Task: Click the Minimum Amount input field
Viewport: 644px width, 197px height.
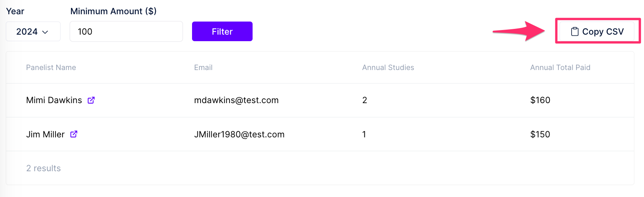Action: click(126, 32)
